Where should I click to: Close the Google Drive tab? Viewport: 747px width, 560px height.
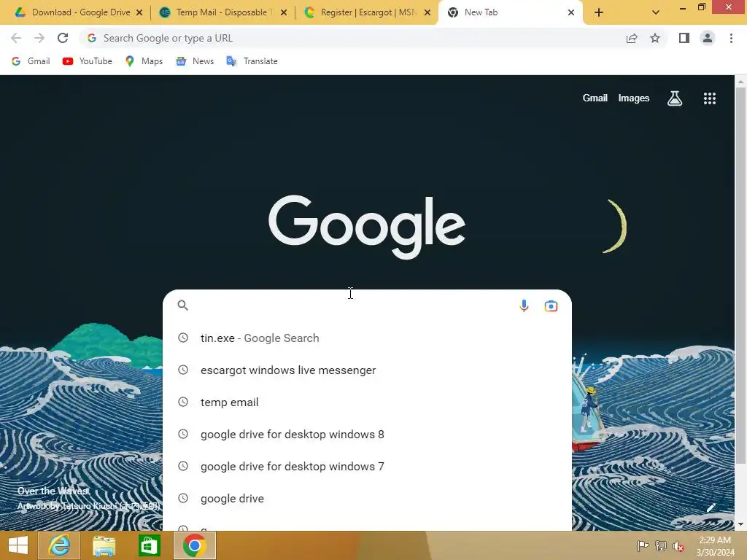(x=139, y=12)
